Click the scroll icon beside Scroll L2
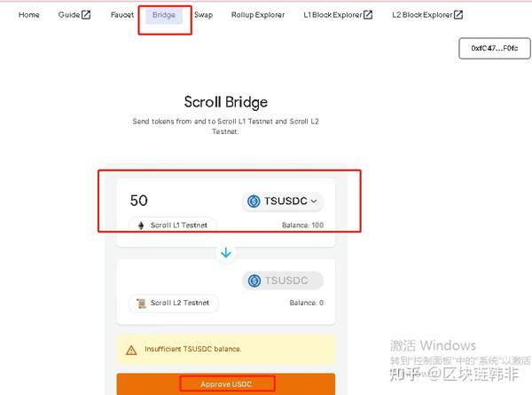This screenshot has width=532, height=395. (x=141, y=303)
